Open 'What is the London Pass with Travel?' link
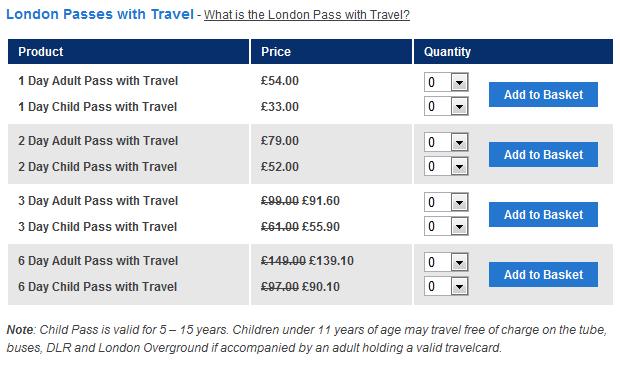This screenshot has height=372, width=620. click(x=307, y=15)
